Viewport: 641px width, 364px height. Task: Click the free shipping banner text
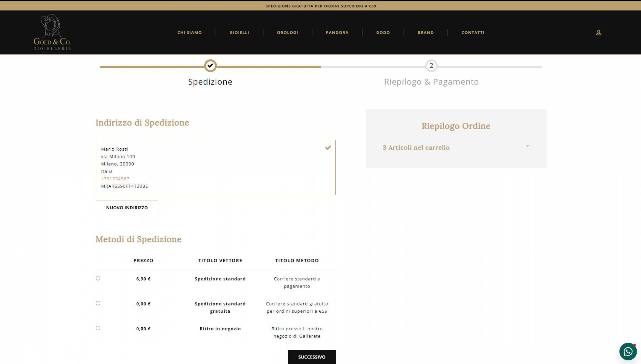(321, 6)
